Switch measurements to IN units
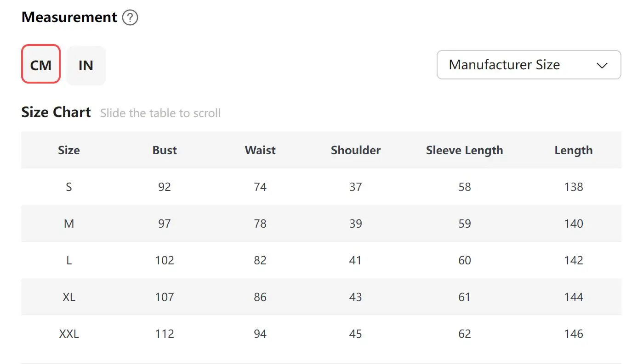This screenshot has height=364, width=632. click(x=86, y=65)
